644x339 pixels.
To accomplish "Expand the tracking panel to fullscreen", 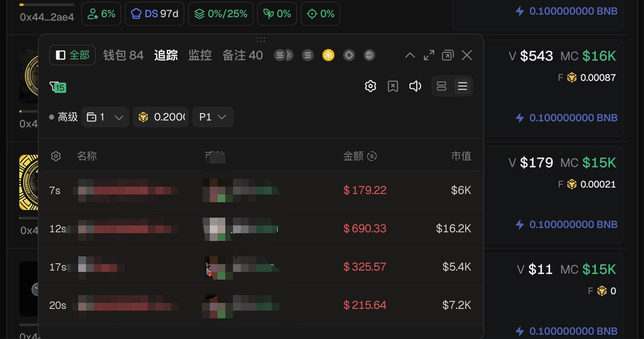I will (x=429, y=55).
